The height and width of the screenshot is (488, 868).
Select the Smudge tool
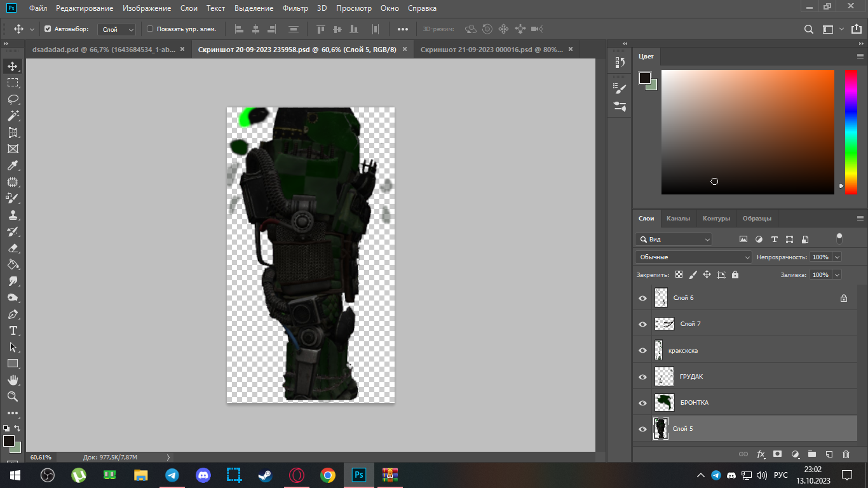(13, 281)
